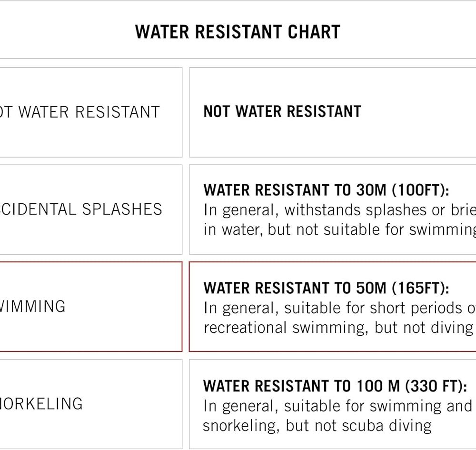Select the 'suitable for swimming and' text line
The image size is (476, 450).
coord(337,406)
